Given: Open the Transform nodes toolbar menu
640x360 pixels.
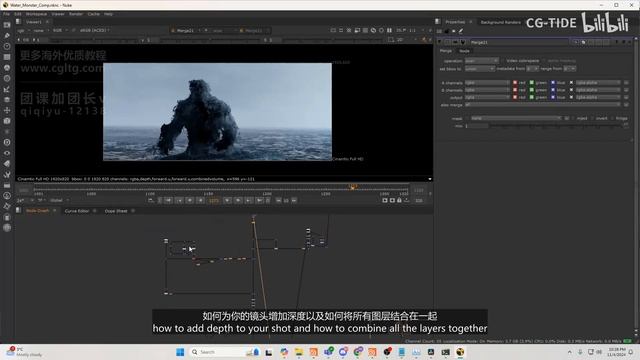Looking at the screenshot, I should (x=7, y=110).
